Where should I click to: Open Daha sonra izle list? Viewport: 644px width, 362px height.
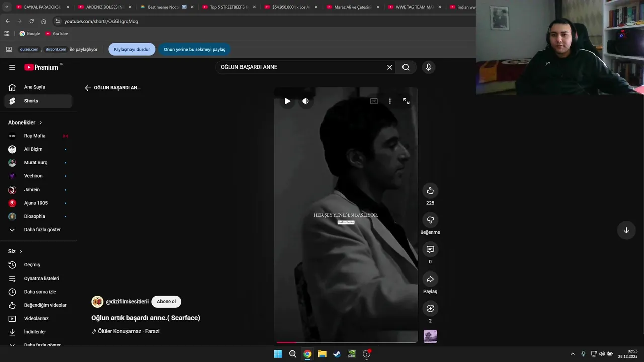click(x=38, y=292)
